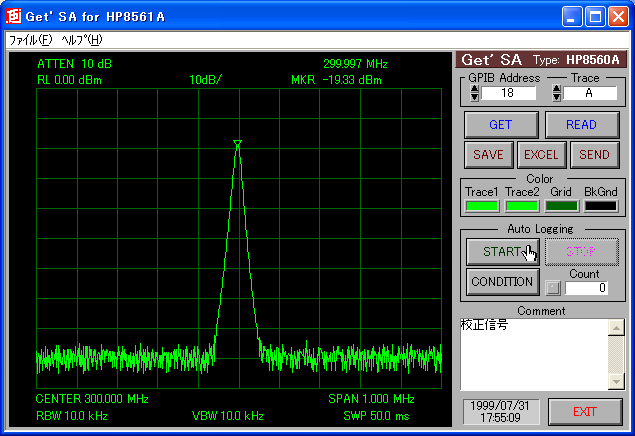Viewport: 635px width, 436px height.
Task: Pick Trace1 color swatch
Action: 481,206
